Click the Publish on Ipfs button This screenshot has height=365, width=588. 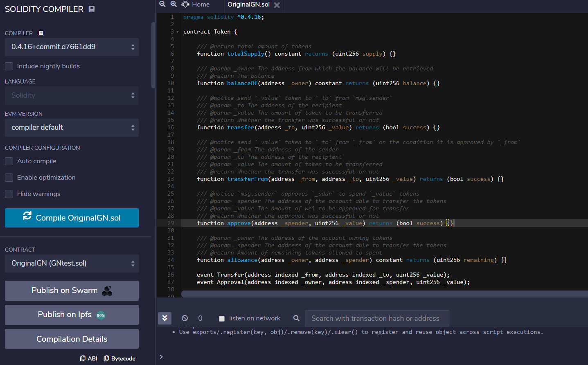click(72, 315)
